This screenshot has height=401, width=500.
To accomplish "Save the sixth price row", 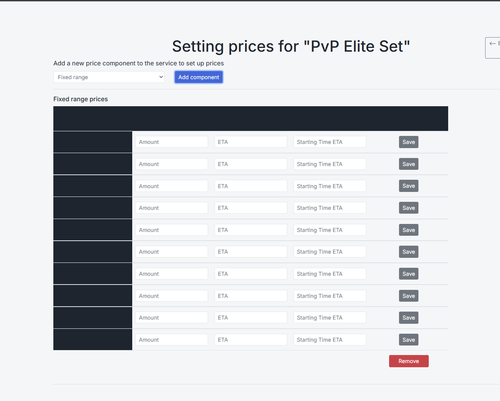I will pos(409,252).
